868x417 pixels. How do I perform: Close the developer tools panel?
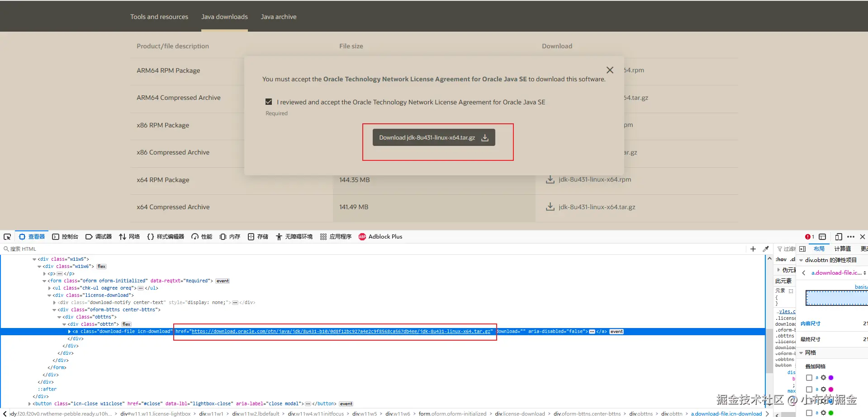coord(863,237)
